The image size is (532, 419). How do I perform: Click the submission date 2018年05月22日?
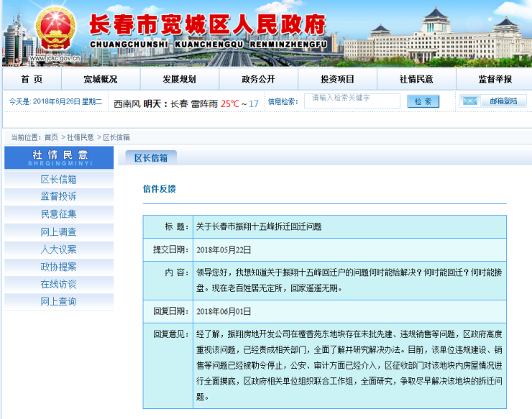click(224, 250)
